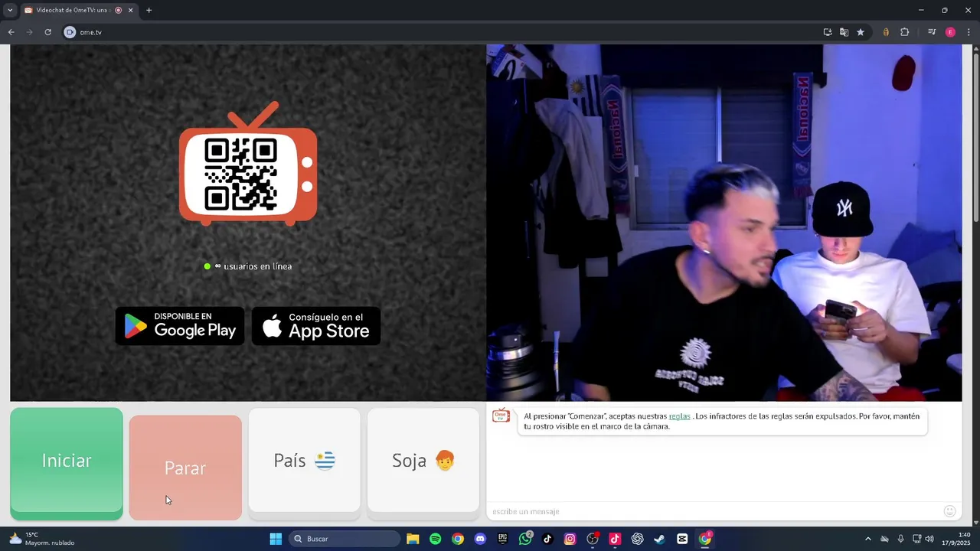Open Spotify from the taskbar
This screenshot has width=980, height=551.
tap(436, 539)
